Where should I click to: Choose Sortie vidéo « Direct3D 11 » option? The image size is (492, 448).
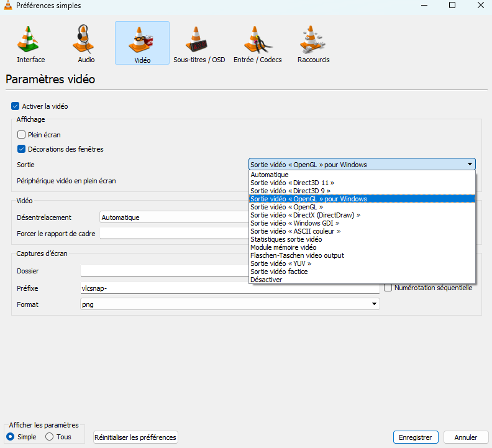click(293, 183)
